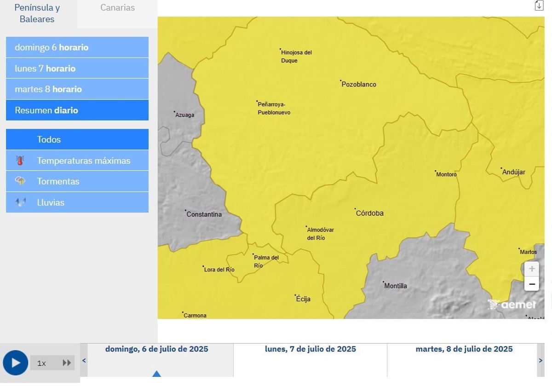
Task: Click the blue timeline position triangle
Action: tap(156, 374)
